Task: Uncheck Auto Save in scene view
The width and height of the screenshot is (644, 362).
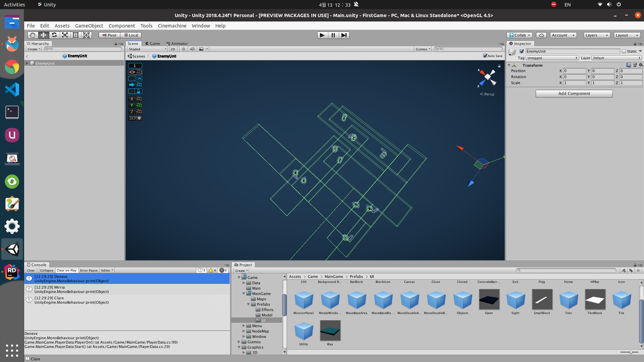Action: [x=485, y=56]
